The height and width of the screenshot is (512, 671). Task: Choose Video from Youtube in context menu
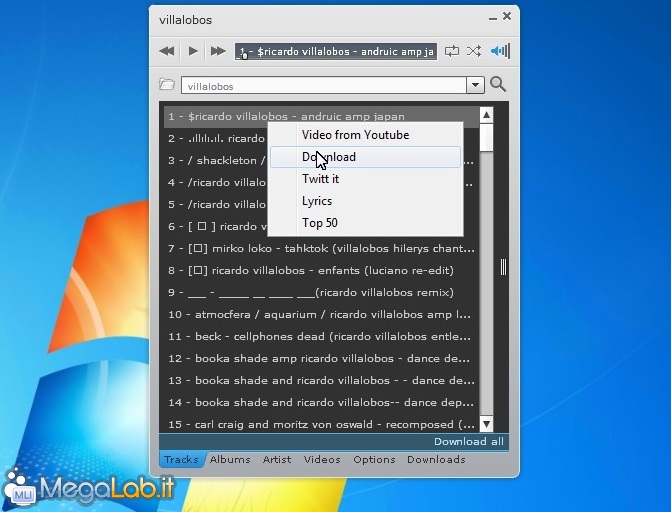[x=365, y=135]
